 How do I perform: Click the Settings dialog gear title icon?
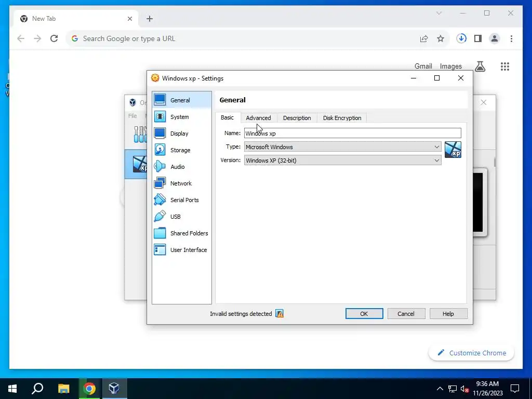(x=155, y=78)
